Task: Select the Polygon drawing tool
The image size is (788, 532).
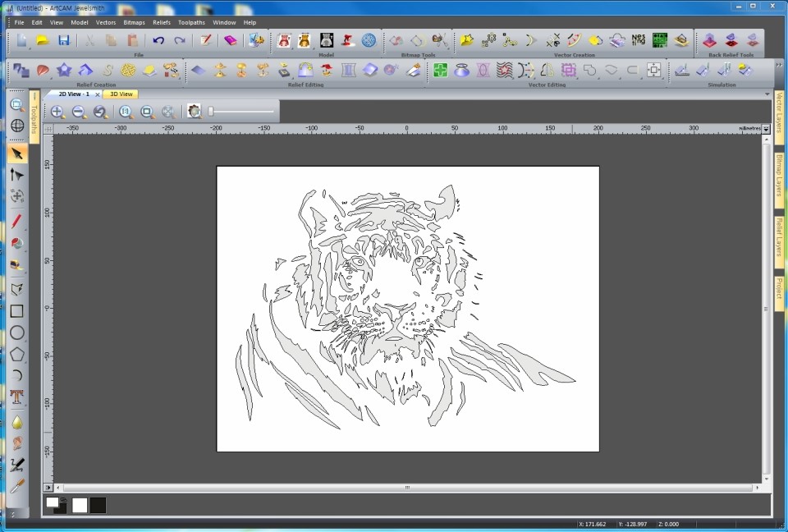Action: (17, 355)
